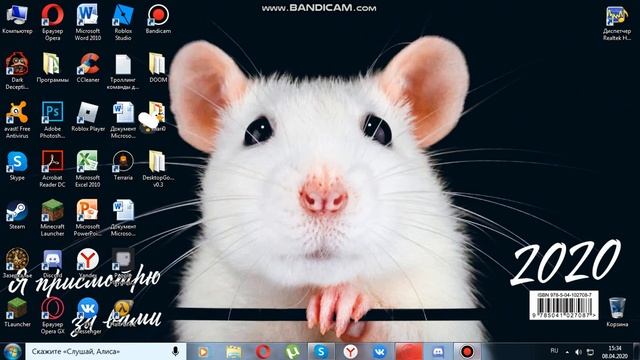The image size is (640, 360).
Task: Select the TLauncher desktop shortcut
Action: coord(17,313)
